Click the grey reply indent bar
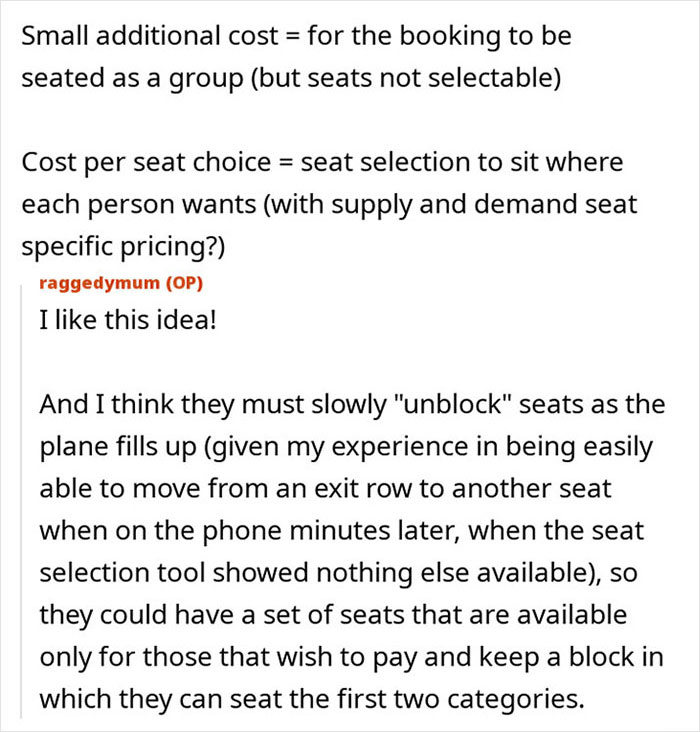The image size is (700, 732). coord(21,501)
